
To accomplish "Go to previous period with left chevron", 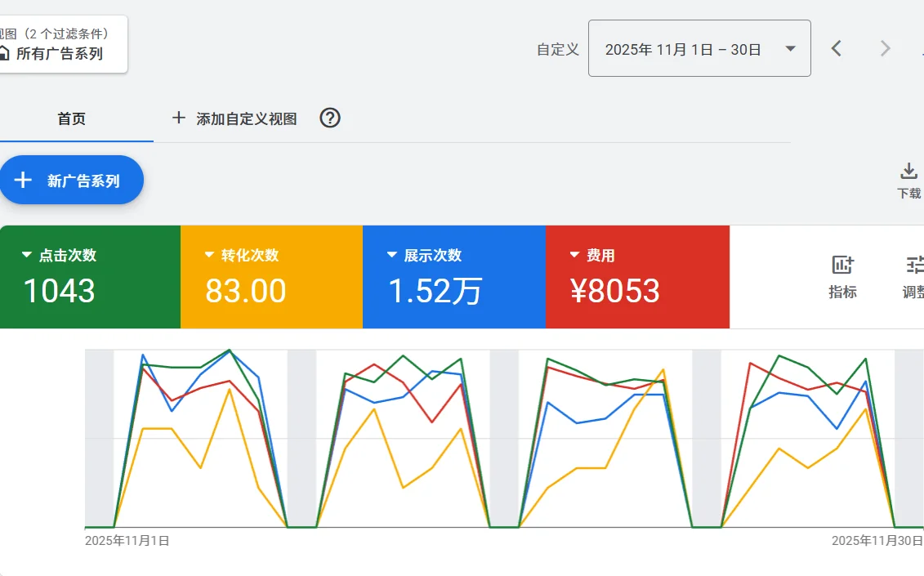I will click(837, 48).
